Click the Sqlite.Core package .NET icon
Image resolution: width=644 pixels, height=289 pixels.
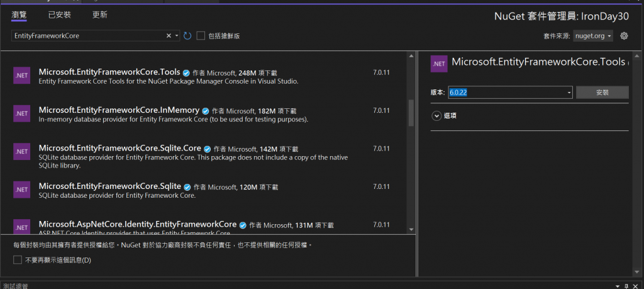(22, 151)
